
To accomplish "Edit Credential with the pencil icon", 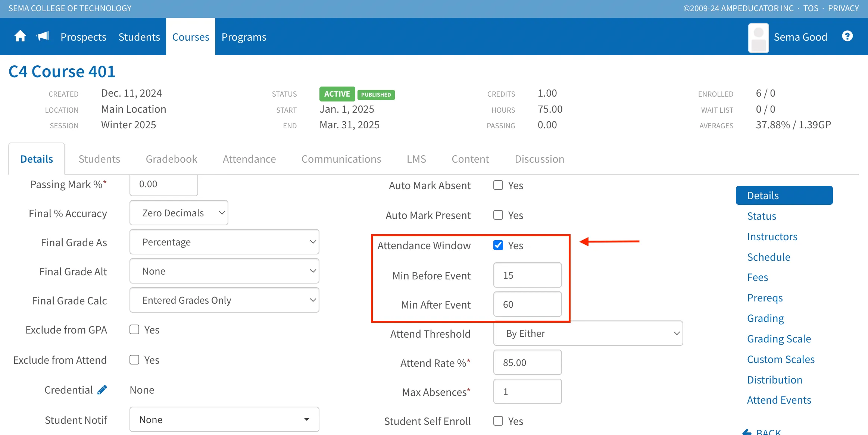I will (x=102, y=390).
